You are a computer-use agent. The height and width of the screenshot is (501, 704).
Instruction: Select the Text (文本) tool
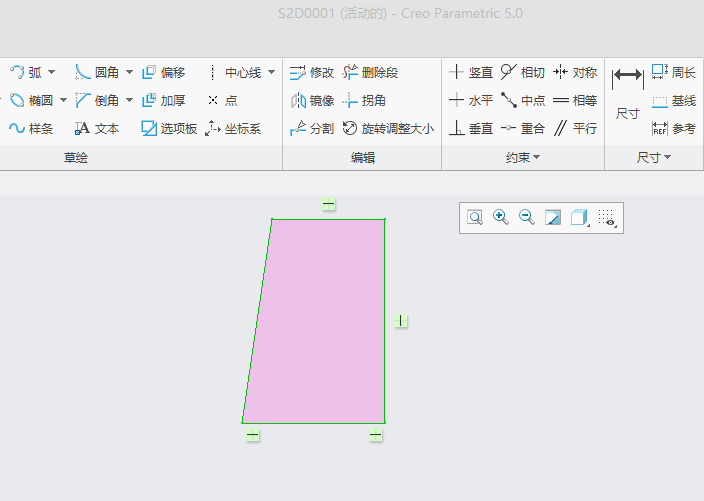pyautogui.click(x=97, y=129)
